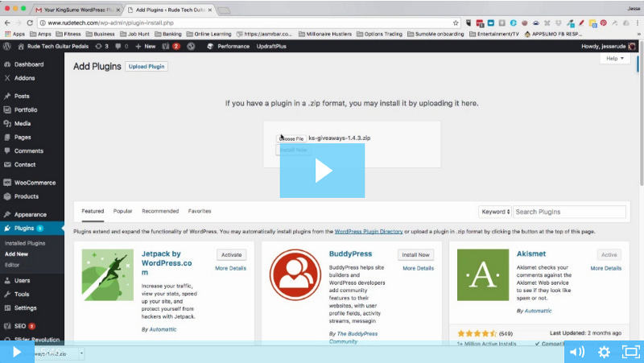Switch to the Your KingSumo WordPress Gmail tab
This screenshot has height=363, width=644.
pyautogui.click(x=78, y=10)
